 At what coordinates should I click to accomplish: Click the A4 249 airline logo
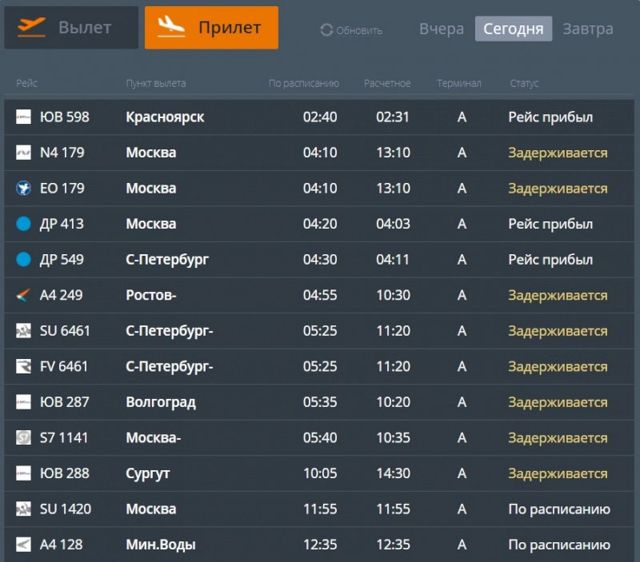click(x=24, y=295)
